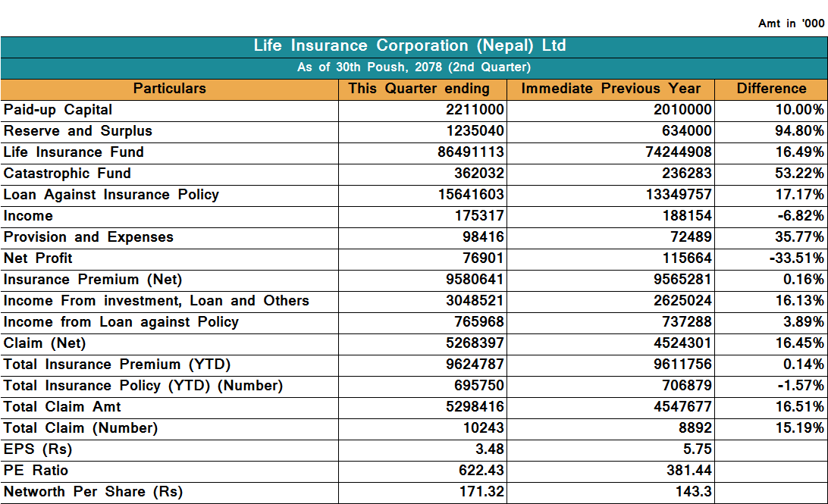This screenshot has width=828, height=504.
Task: Click the Claim (Net) row label
Action: [x=45, y=343]
